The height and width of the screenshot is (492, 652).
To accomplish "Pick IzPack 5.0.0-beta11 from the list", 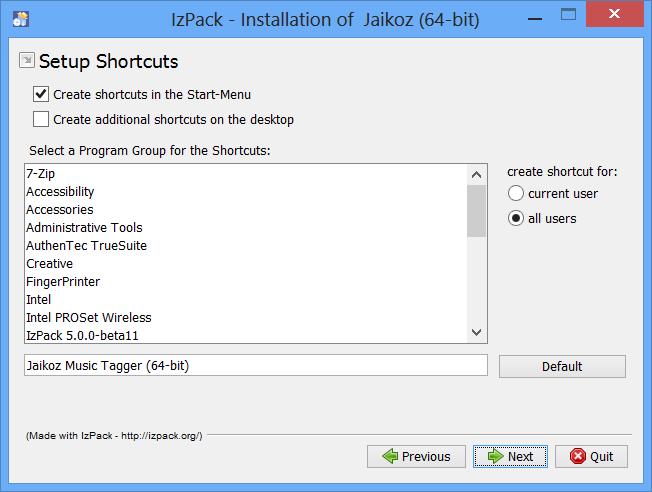I will [x=245, y=336].
